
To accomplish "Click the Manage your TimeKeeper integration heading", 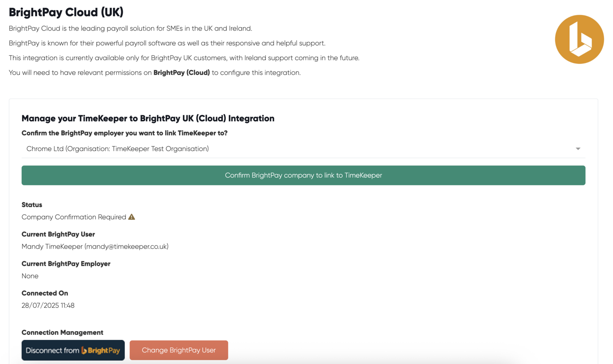I will pos(148,118).
